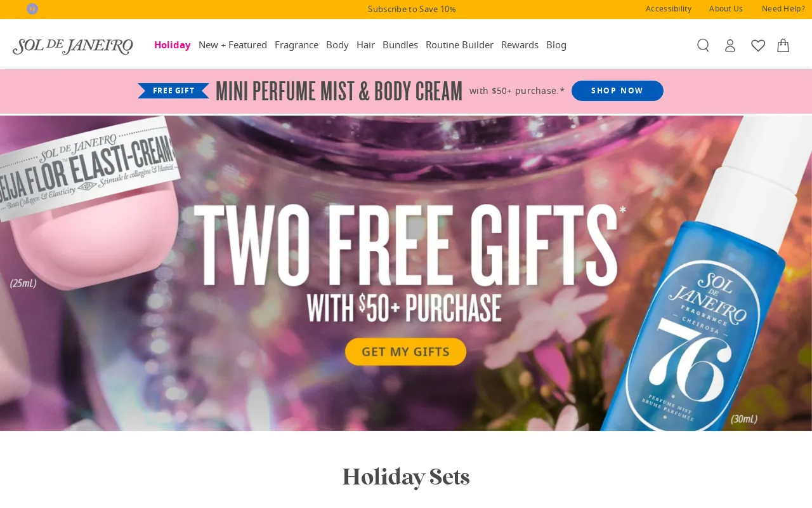This screenshot has width=812, height=508.
Task: Select the Holiday menu item
Action: click(x=173, y=44)
